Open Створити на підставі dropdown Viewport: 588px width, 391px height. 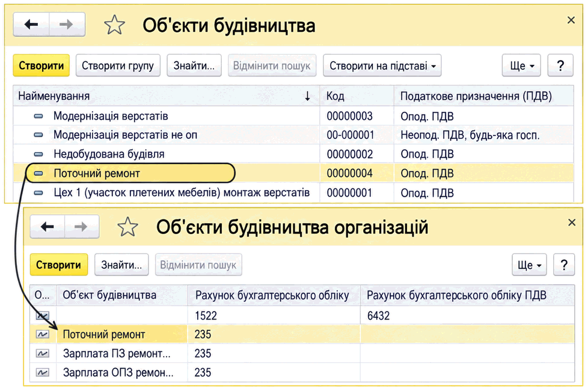coord(382,66)
